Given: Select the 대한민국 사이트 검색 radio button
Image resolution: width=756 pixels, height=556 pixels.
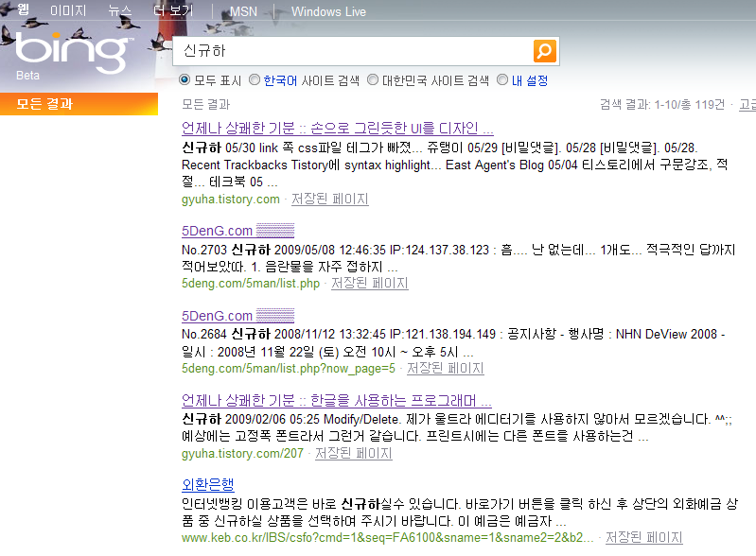Looking at the screenshot, I should 373,79.
